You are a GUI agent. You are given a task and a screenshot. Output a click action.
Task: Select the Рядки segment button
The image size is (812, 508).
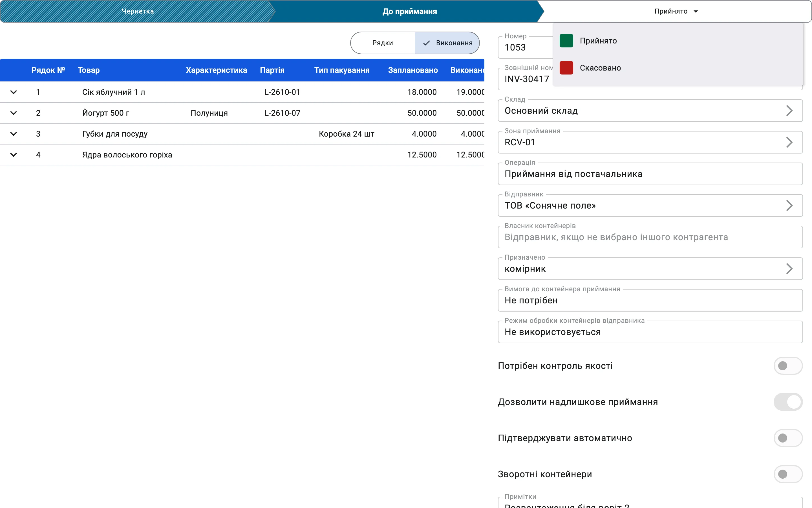pos(383,43)
